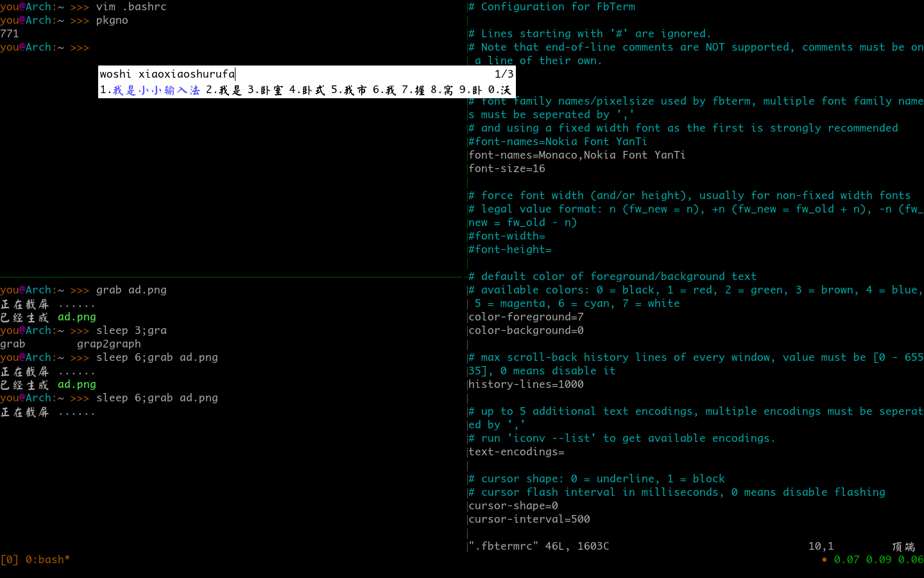Select candidate 8 窝 in IME list
This screenshot has width=924, height=578.
[x=442, y=90]
